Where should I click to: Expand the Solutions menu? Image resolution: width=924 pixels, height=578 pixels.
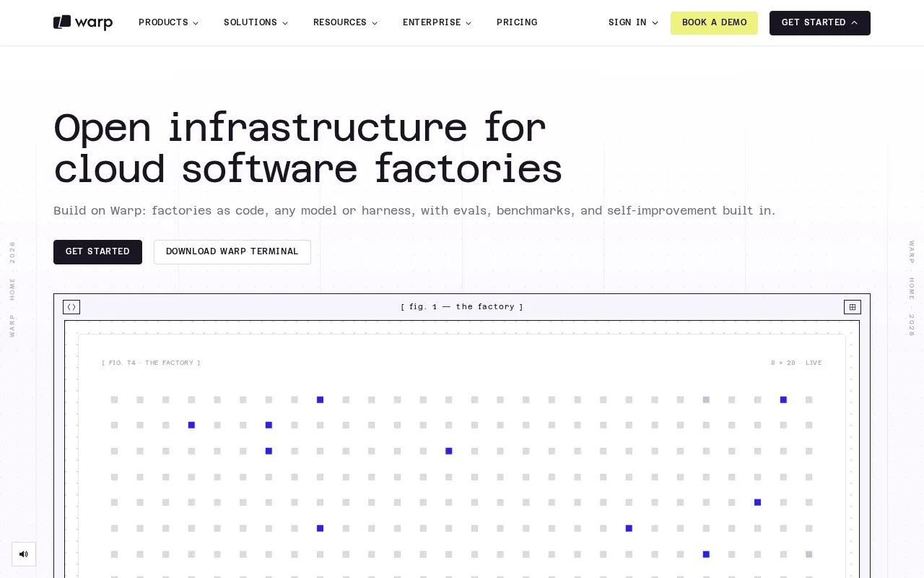[256, 22]
